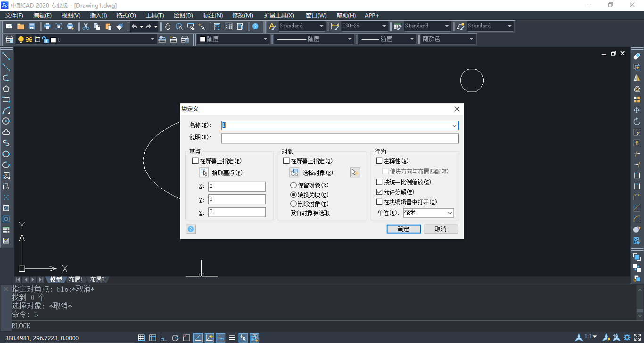Click the pick base point icon button

(x=204, y=173)
